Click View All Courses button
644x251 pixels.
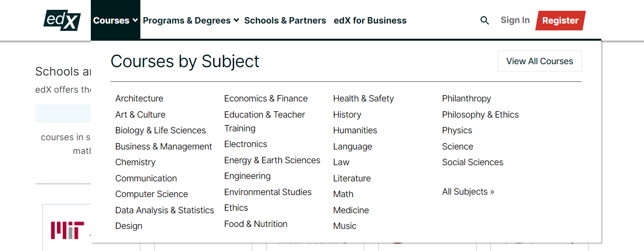click(x=539, y=61)
